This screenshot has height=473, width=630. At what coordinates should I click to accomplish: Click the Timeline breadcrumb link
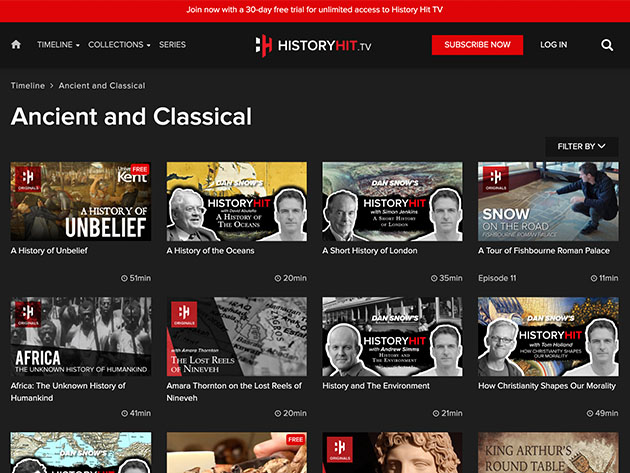(x=28, y=86)
